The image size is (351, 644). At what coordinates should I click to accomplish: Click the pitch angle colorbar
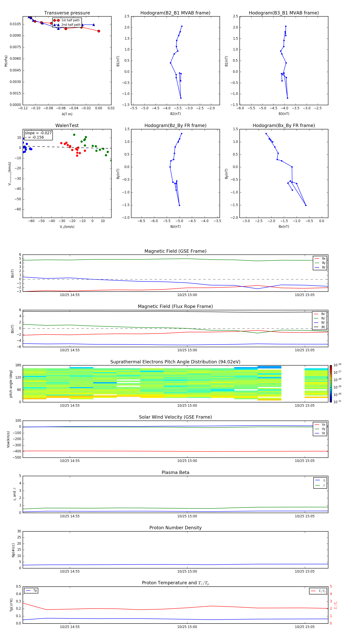[x=331, y=384]
